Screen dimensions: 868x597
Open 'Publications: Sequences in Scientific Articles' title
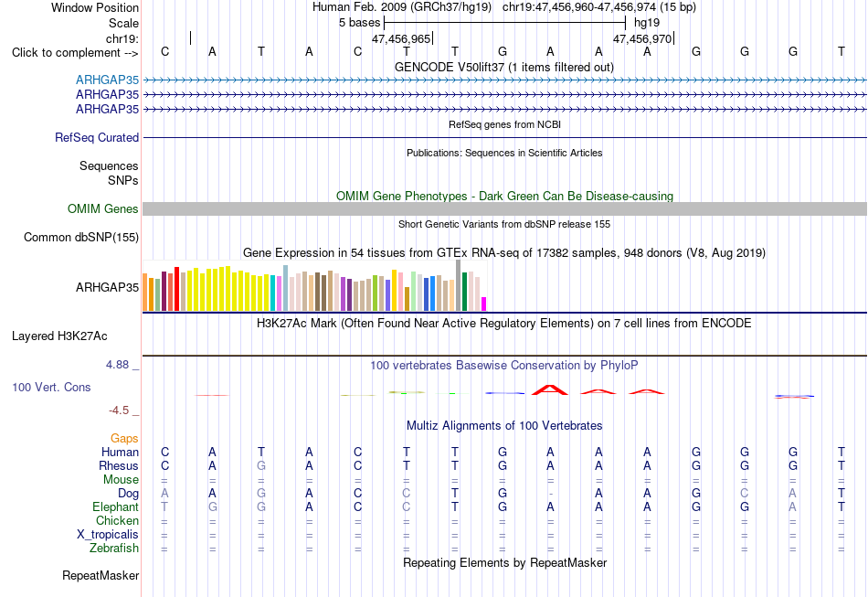[x=504, y=153]
